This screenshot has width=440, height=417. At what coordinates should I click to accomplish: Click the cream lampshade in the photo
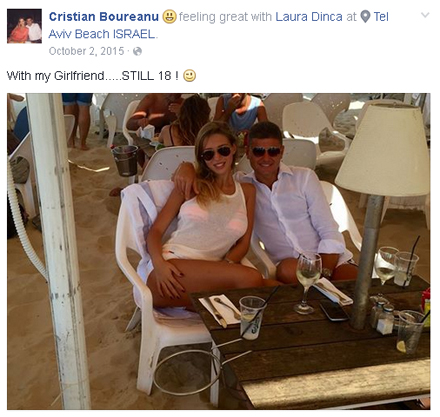click(385, 149)
